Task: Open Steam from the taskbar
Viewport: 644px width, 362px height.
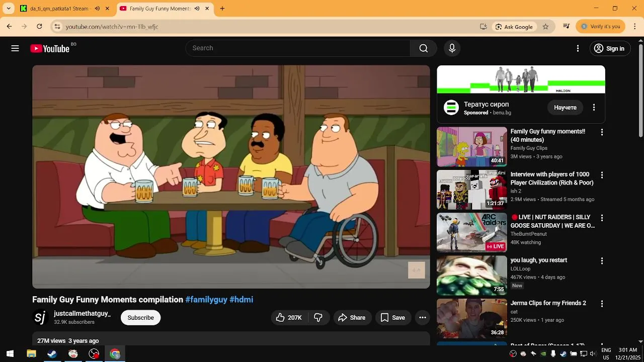Action: pyautogui.click(x=52, y=354)
